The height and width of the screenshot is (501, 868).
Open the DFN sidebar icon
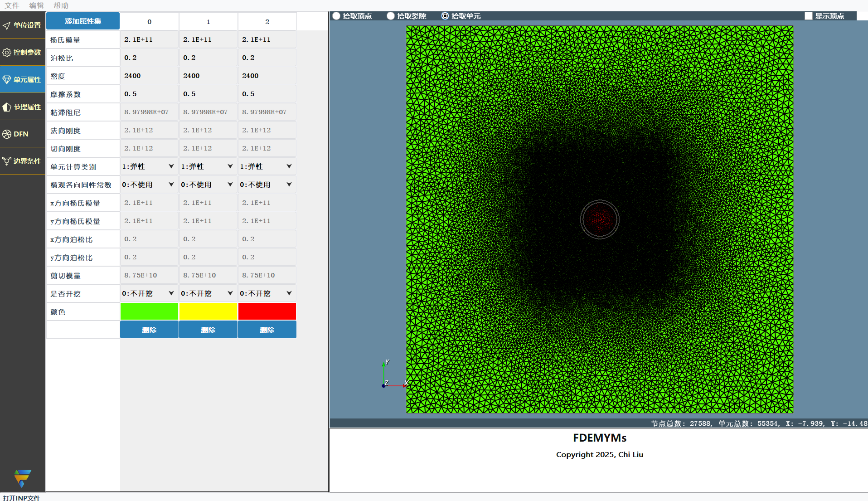[x=7, y=134]
